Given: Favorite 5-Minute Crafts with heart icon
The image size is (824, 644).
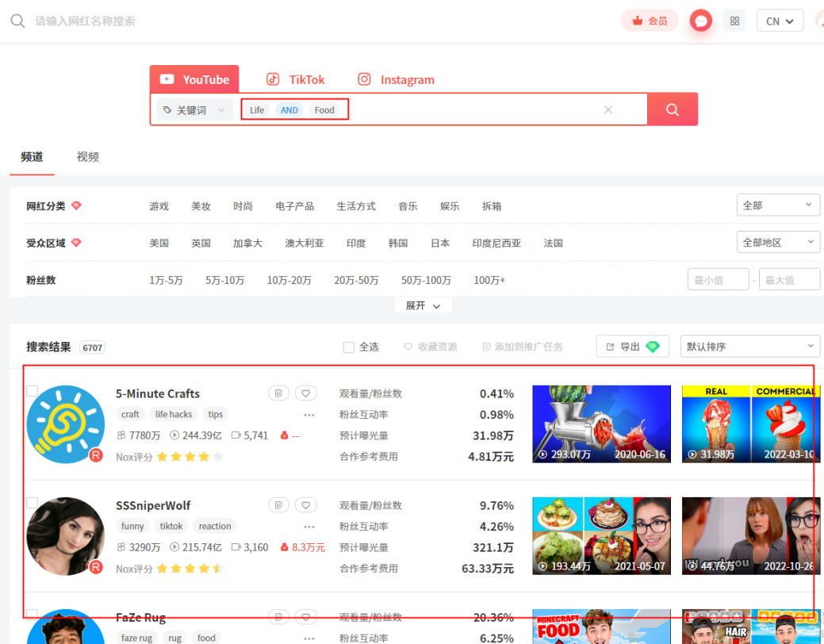Looking at the screenshot, I should (x=306, y=393).
